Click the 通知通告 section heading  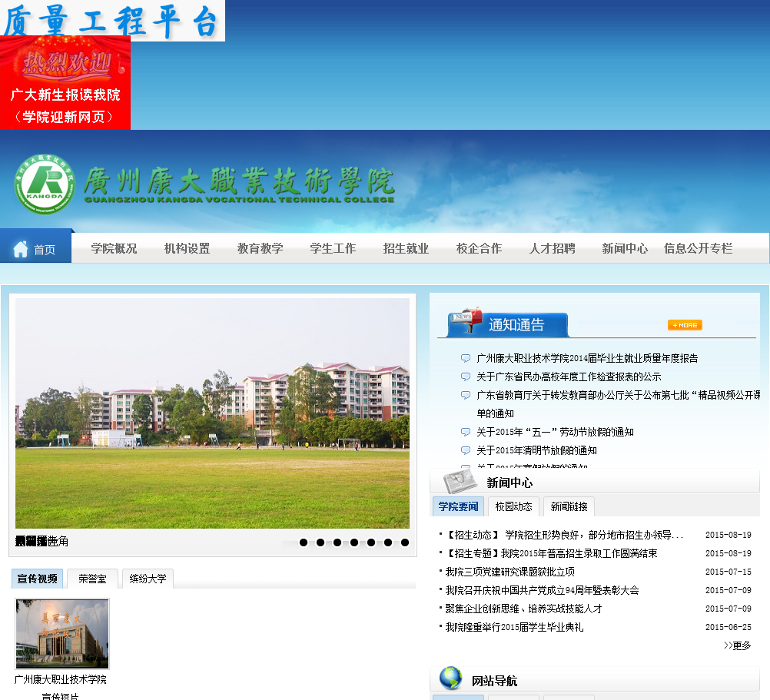[x=516, y=324]
